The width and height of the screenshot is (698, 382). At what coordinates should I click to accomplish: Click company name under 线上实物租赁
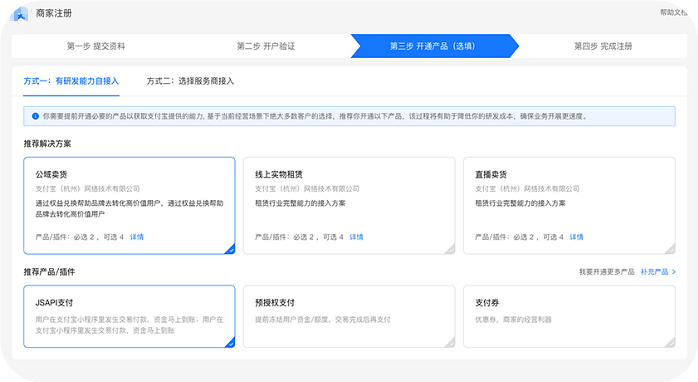[307, 189]
